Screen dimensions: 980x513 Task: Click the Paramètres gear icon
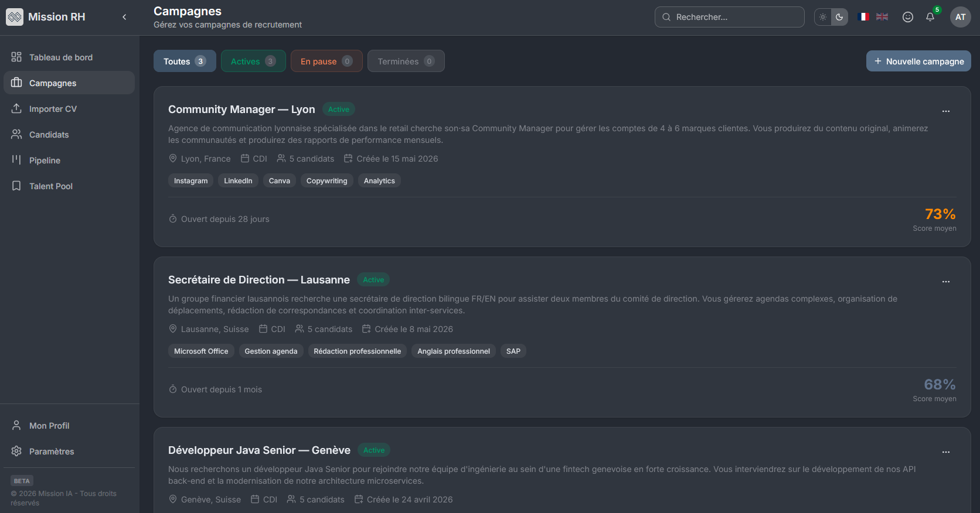16,451
